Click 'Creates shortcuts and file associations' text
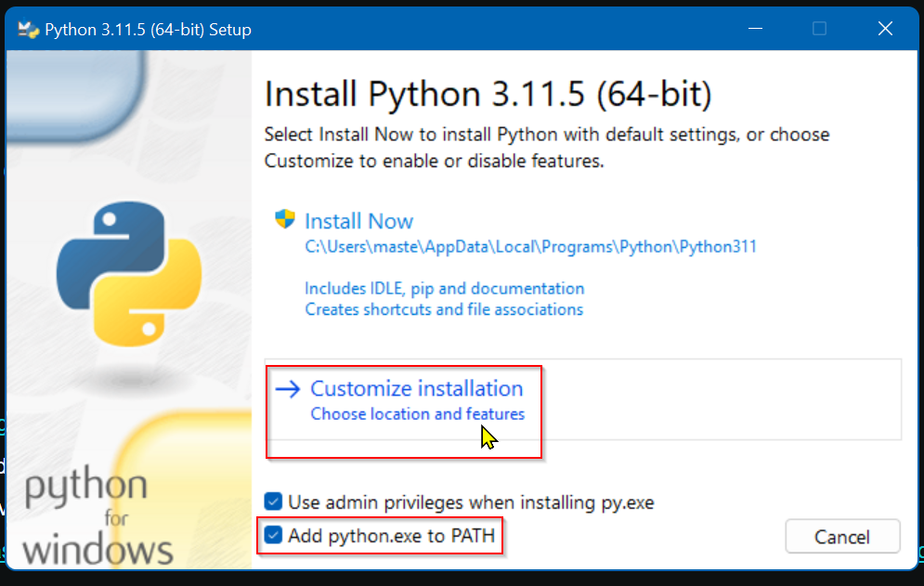 point(444,309)
